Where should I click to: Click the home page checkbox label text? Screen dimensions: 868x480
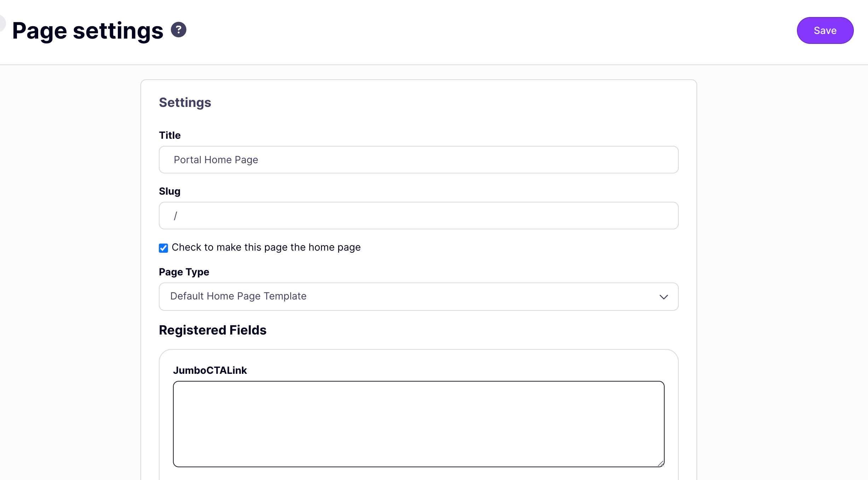coord(266,247)
